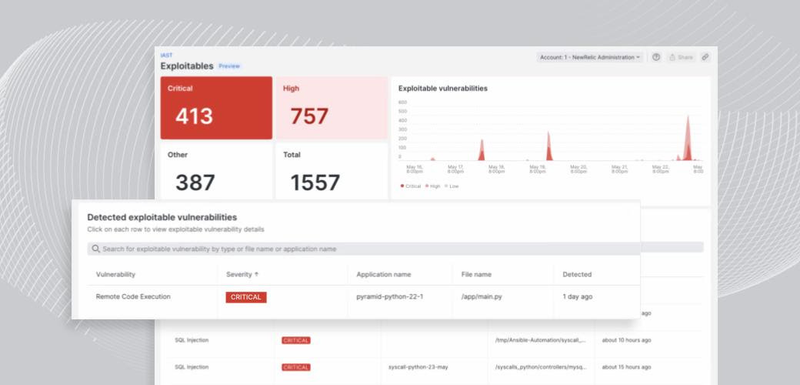Toggle High series in chart legend
Image resolution: width=800 pixels, height=385 pixels.
point(432,186)
